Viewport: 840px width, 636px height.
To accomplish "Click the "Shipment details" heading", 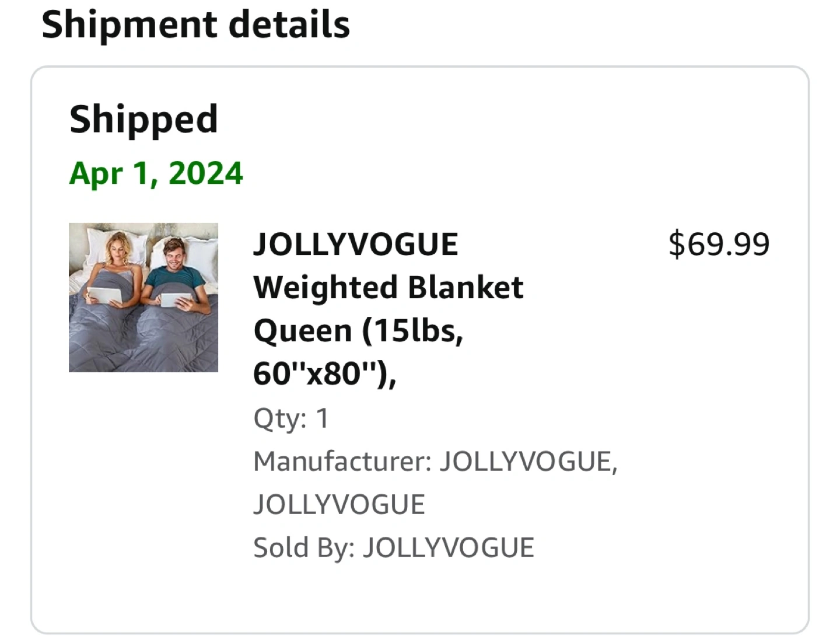I will tap(196, 25).
